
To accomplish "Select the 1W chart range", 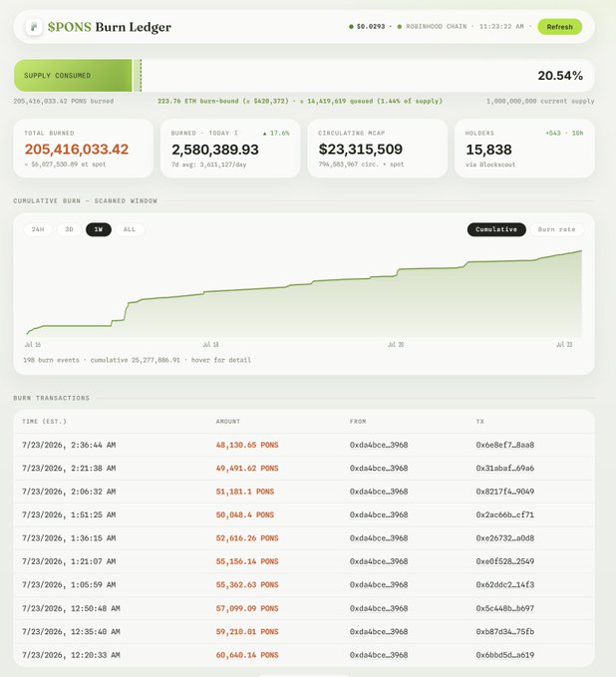I will tap(99, 229).
